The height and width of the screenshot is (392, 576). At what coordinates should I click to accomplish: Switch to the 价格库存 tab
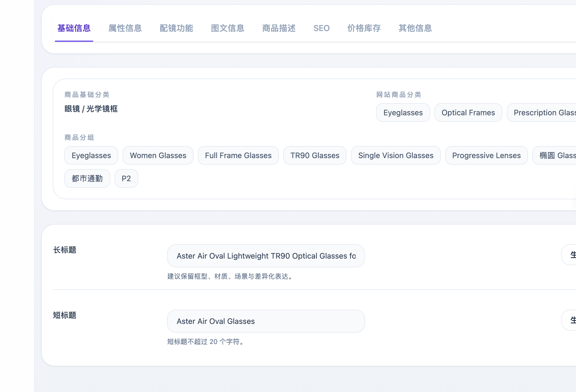[364, 28]
